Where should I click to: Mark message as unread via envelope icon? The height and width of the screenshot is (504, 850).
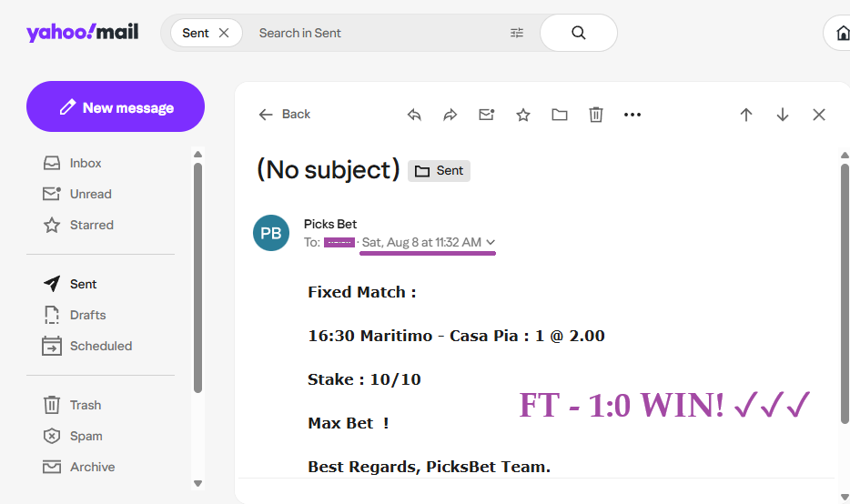487,115
